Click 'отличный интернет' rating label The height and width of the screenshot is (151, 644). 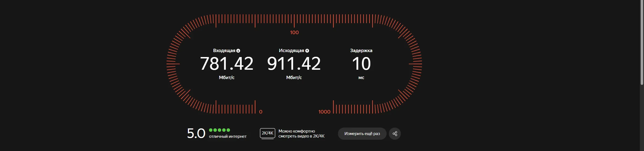click(x=228, y=136)
